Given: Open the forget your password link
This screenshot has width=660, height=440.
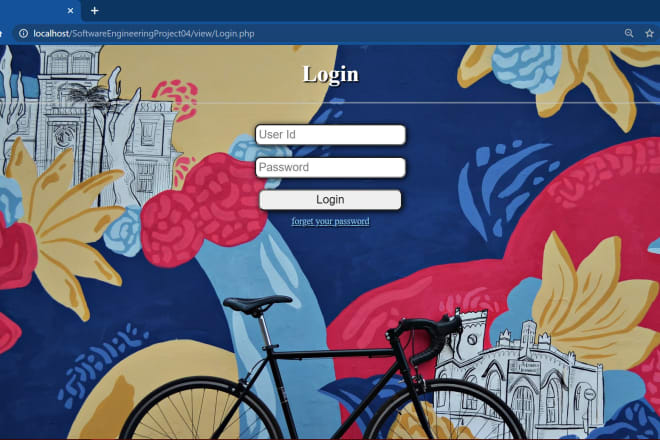Looking at the screenshot, I should [x=330, y=221].
